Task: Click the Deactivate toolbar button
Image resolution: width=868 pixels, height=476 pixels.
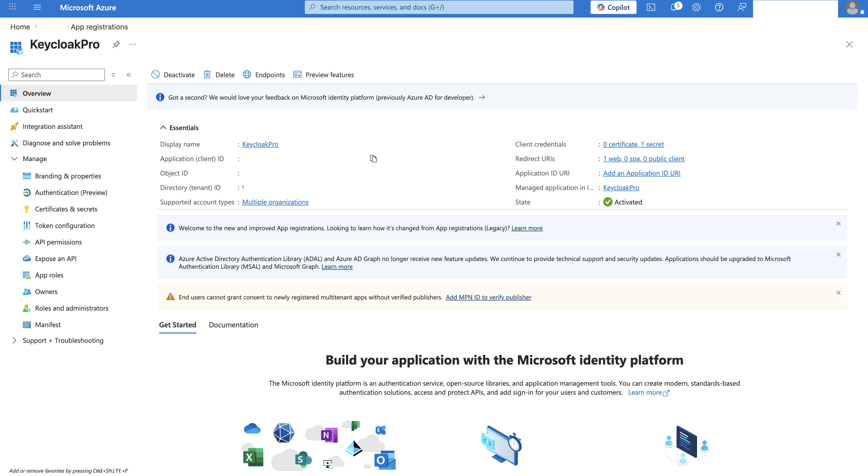Action: point(173,75)
